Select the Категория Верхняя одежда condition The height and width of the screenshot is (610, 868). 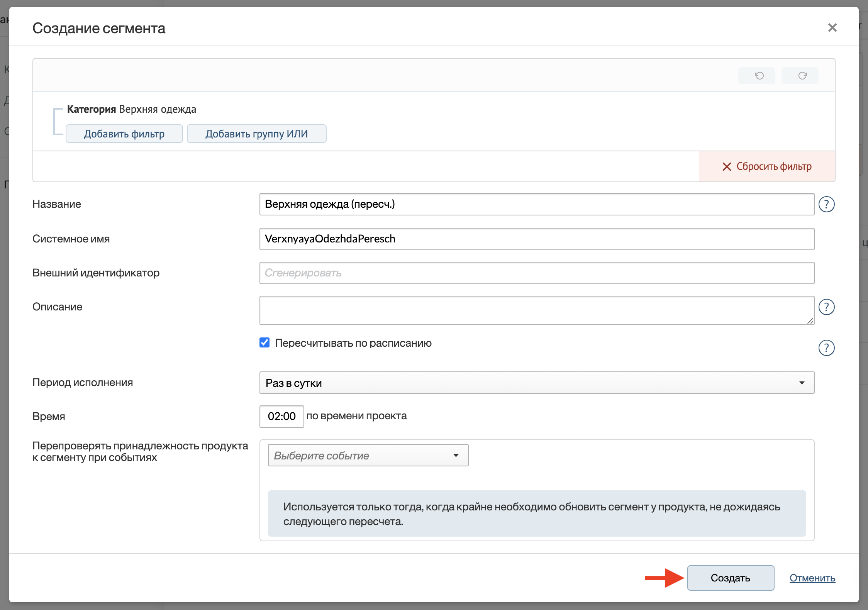point(132,109)
